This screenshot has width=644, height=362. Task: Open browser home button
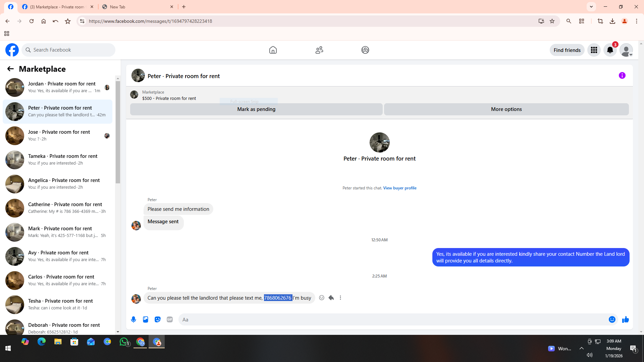[x=44, y=21]
